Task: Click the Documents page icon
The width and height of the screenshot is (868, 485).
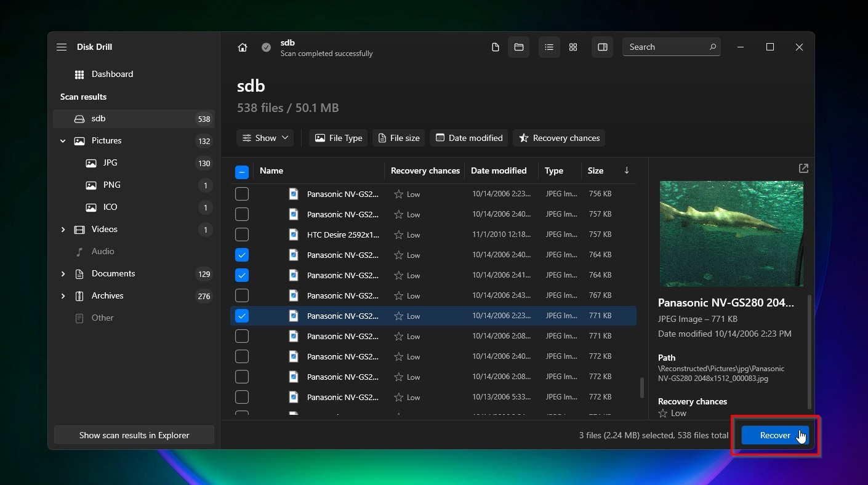Action: tap(79, 274)
